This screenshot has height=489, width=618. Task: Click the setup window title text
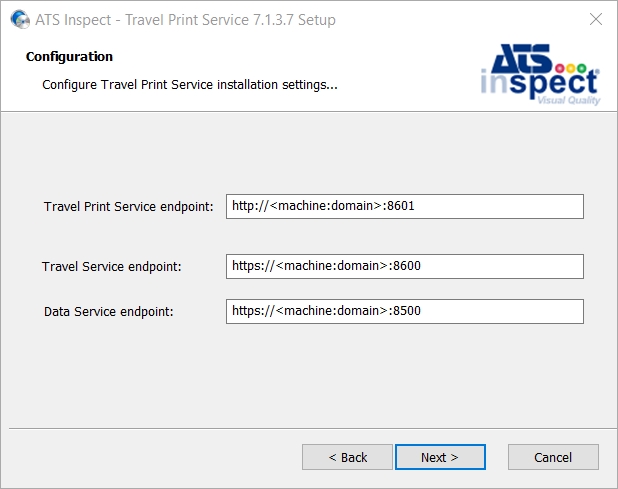pyautogui.click(x=185, y=20)
